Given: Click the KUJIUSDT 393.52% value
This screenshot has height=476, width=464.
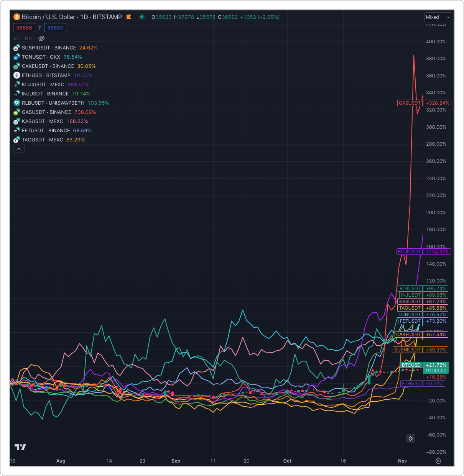Looking at the screenshot, I should tap(78, 85).
